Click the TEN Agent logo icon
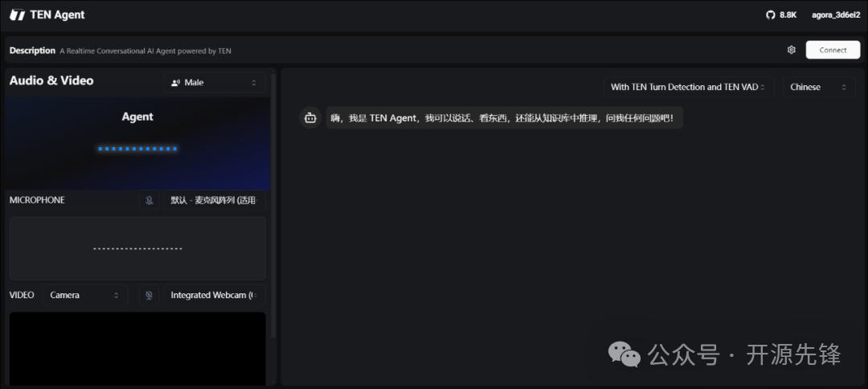The image size is (868, 389). coord(18,15)
